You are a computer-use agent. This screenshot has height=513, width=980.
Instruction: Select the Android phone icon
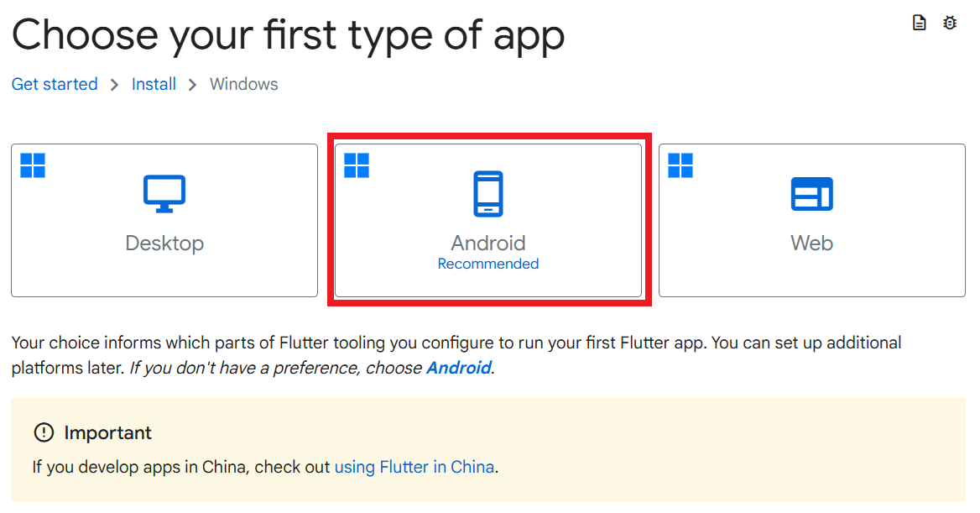488,193
